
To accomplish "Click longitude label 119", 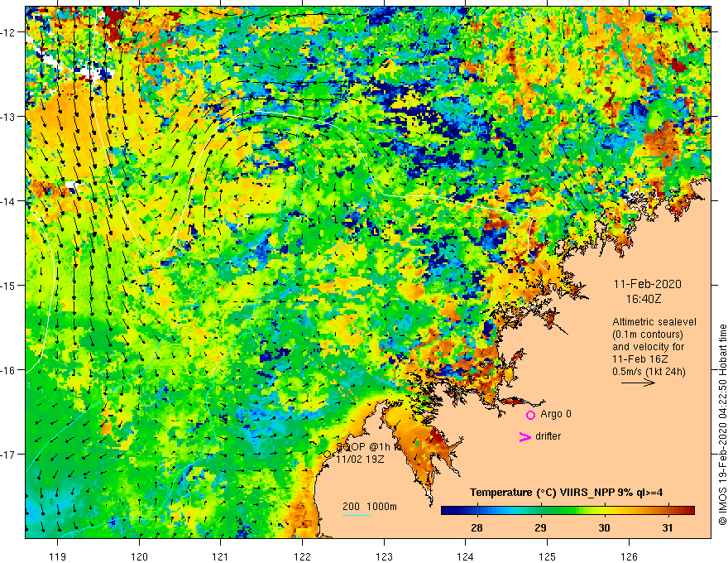I will (58, 556).
